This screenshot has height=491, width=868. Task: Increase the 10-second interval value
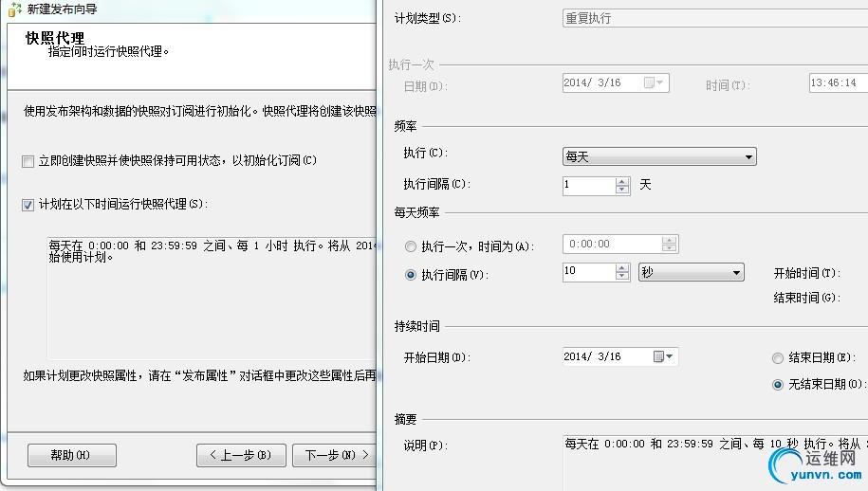tap(622, 267)
